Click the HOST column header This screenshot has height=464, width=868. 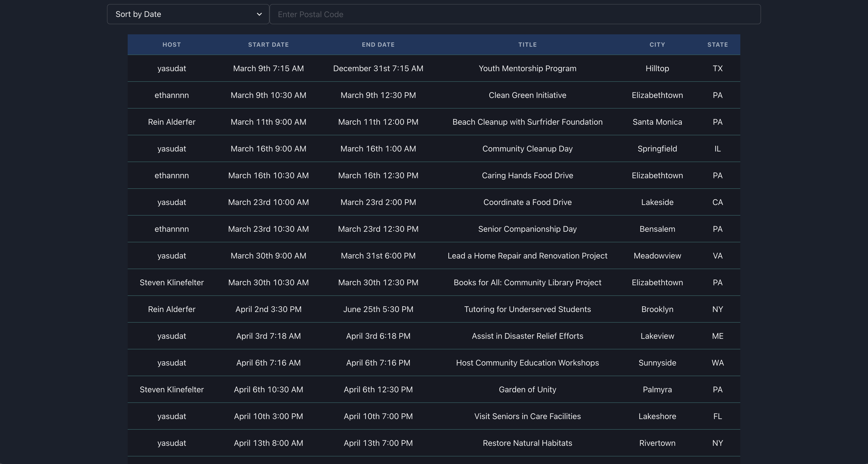click(172, 44)
